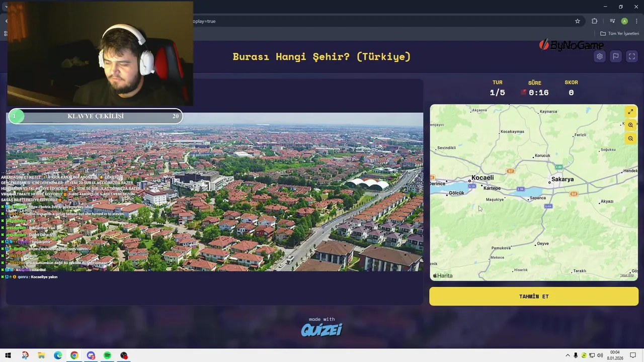Open network status tray icon

click(x=592, y=355)
